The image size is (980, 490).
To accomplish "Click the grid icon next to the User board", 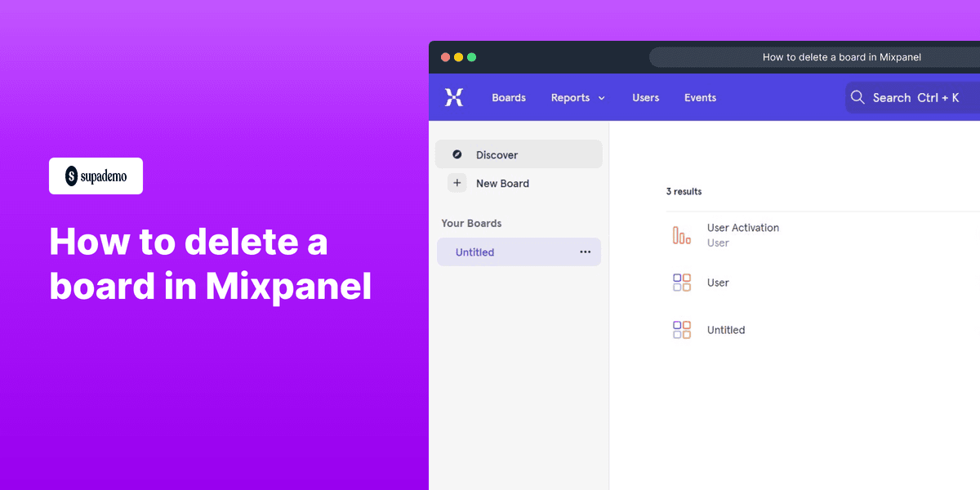I will coord(681,282).
